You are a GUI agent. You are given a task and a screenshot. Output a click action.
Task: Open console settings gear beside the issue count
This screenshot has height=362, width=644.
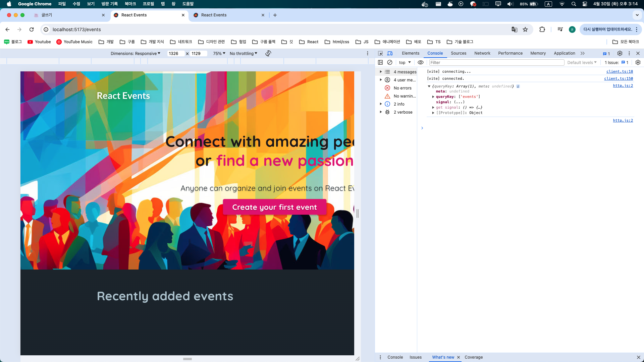pyautogui.click(x=638, y=62)
